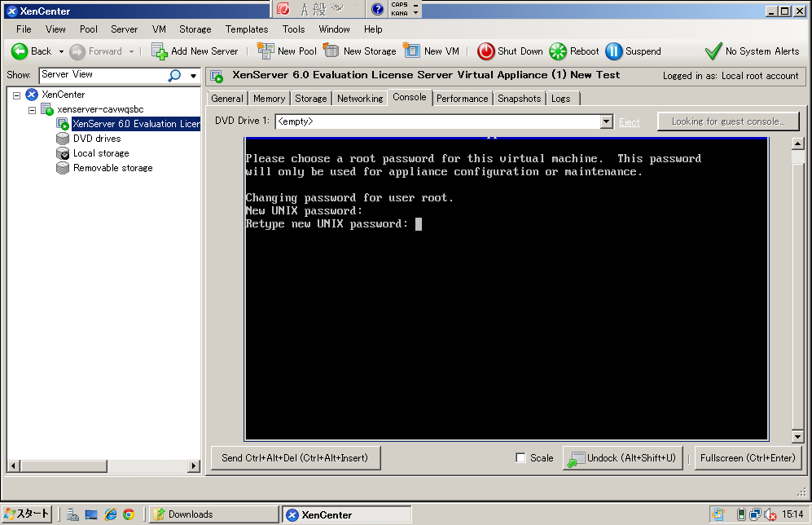The height and width of the screenshot is (525, 812).
Task: Click the New Storage icon
Action: (x=331, y=51)
